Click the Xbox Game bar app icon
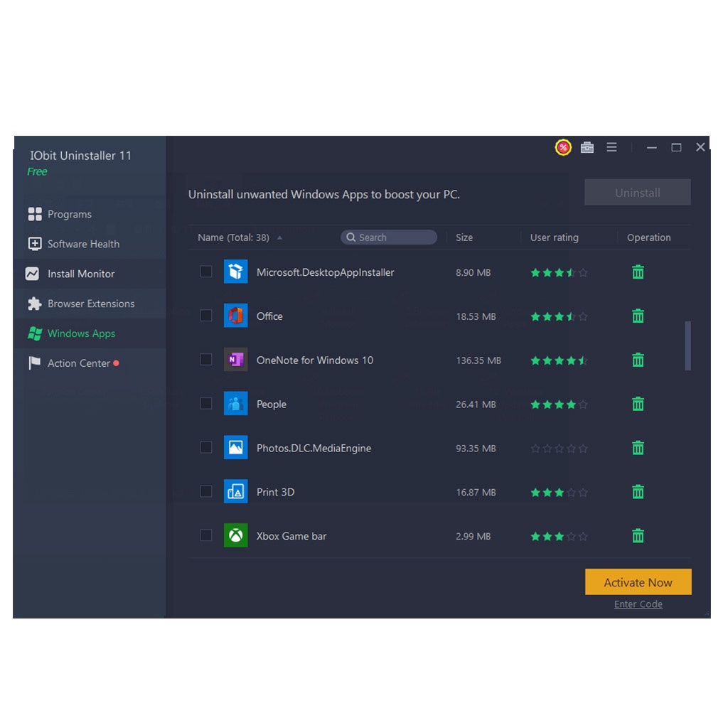The width and height of the screenshot is (728, 728). pos(235,535)
